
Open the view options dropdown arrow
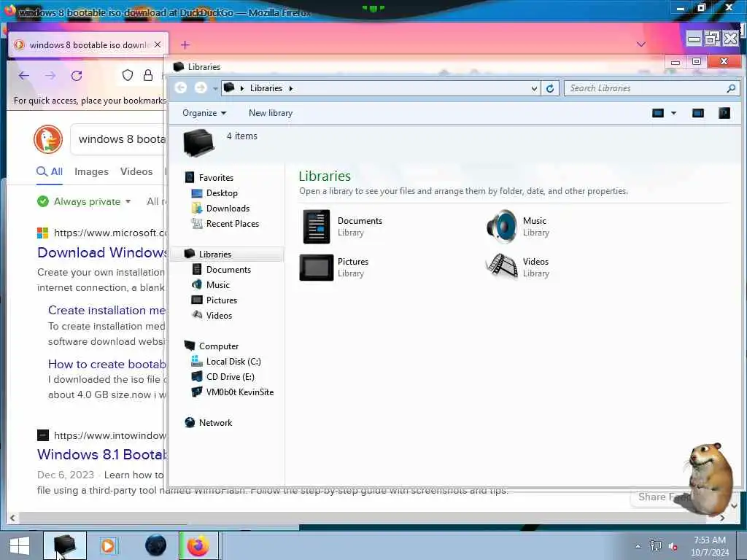pos(673,113)
